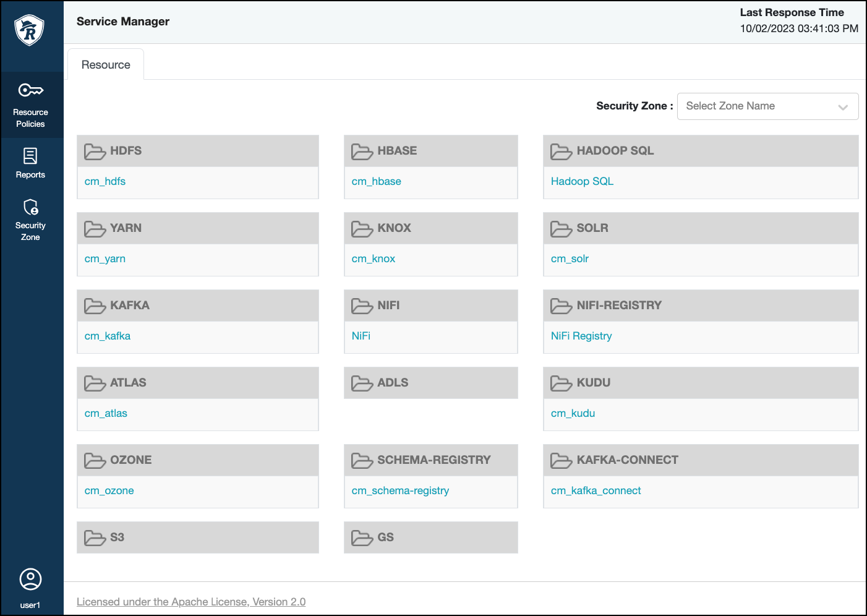Click the Ranger shield logo

pyautogui.click(x=30, y=30)
